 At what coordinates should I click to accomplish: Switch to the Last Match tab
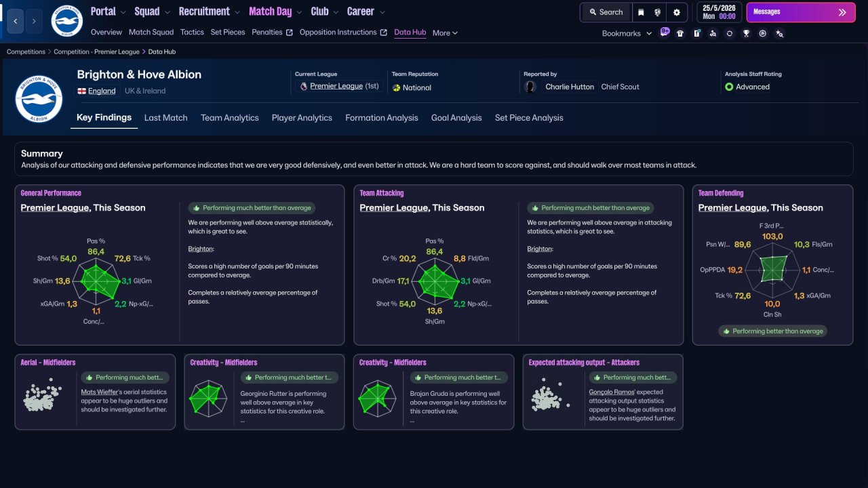pyautogui.click(x=166, y=118)
